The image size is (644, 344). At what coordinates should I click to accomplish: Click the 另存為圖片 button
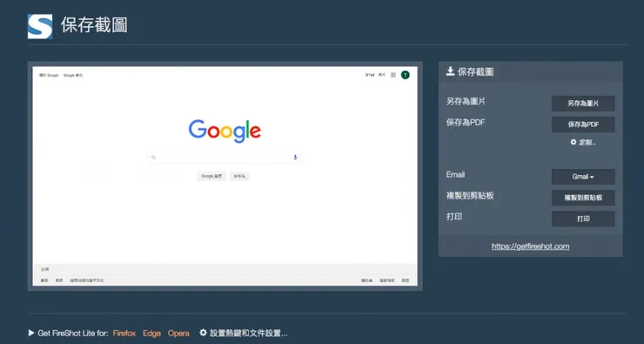[583, 104]
